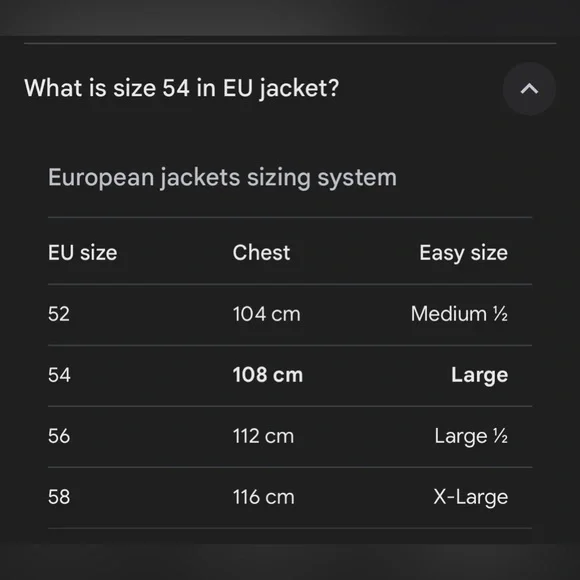Click the 'Medium ½' easy size cell
580x580 pixels.
[459, 314]
